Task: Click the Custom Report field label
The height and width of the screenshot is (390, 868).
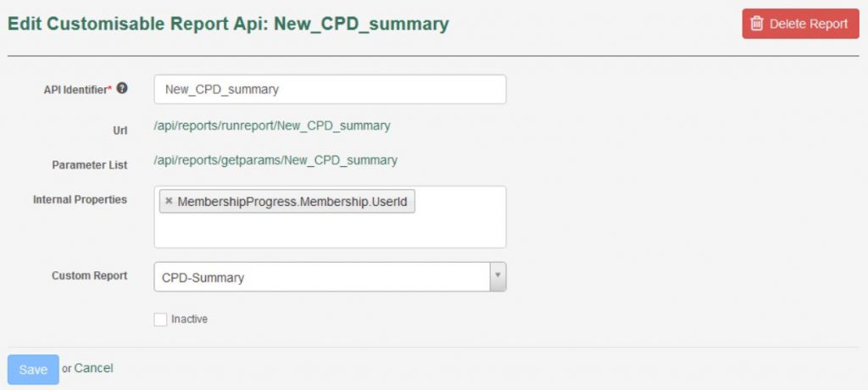Action: coord(89,276)
